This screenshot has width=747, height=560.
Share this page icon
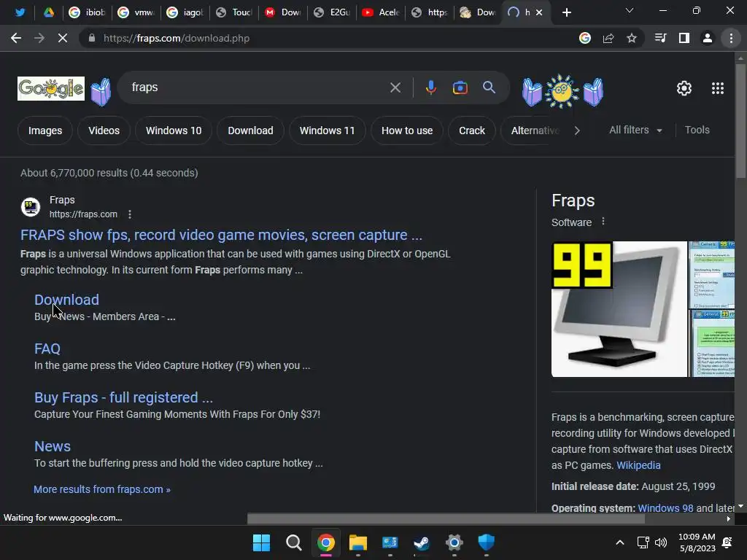608,38
